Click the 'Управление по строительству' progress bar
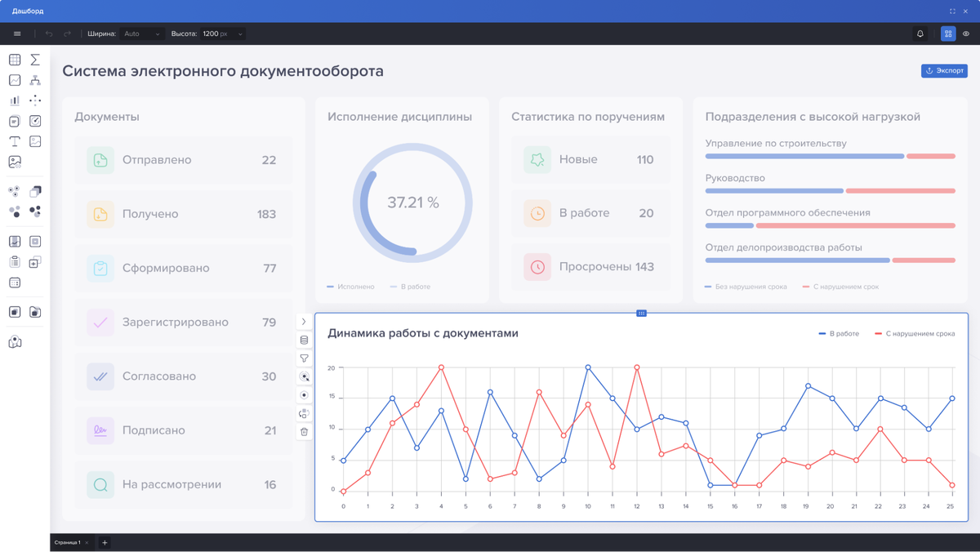The width and height of the screenshot is (980, 552). (830, 156)
